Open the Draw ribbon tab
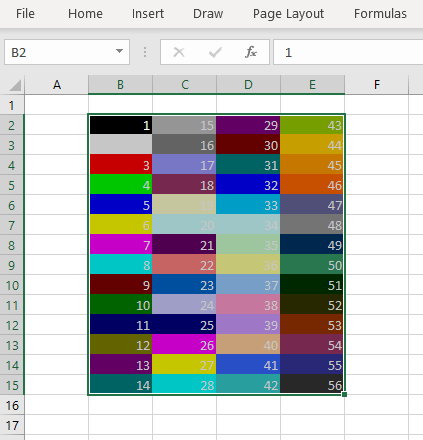The image size is (423, 440). [208, 14]
